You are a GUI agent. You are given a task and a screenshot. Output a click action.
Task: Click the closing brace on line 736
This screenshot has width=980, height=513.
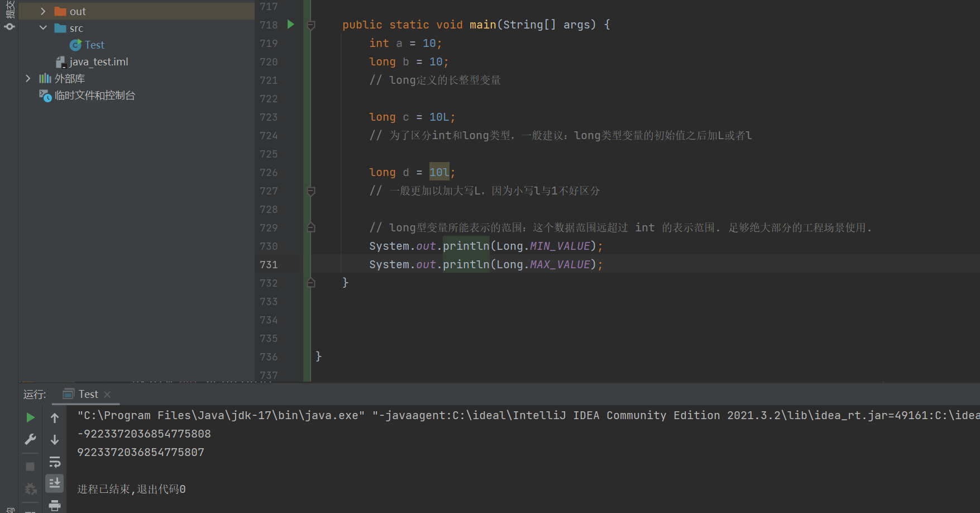[318, 357]
